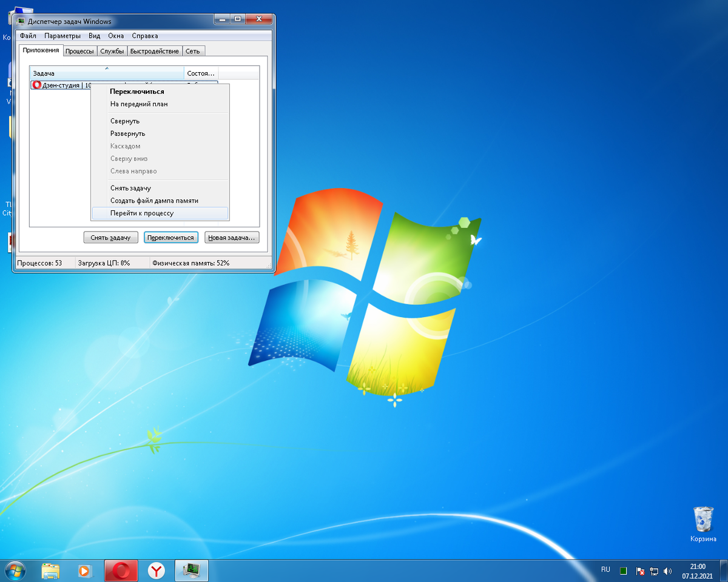
Task: Sort by the Состояние column header
Action: (x=201, y=73)
